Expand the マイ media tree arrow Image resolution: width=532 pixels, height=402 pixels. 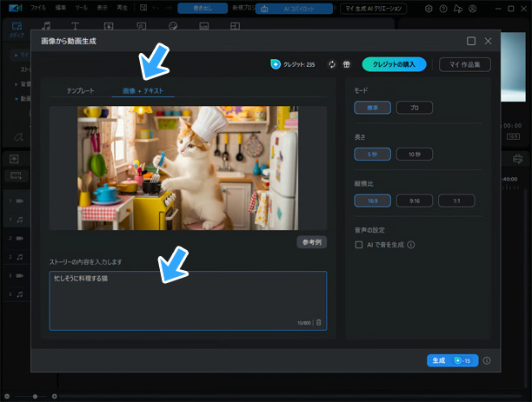(16, 55)
